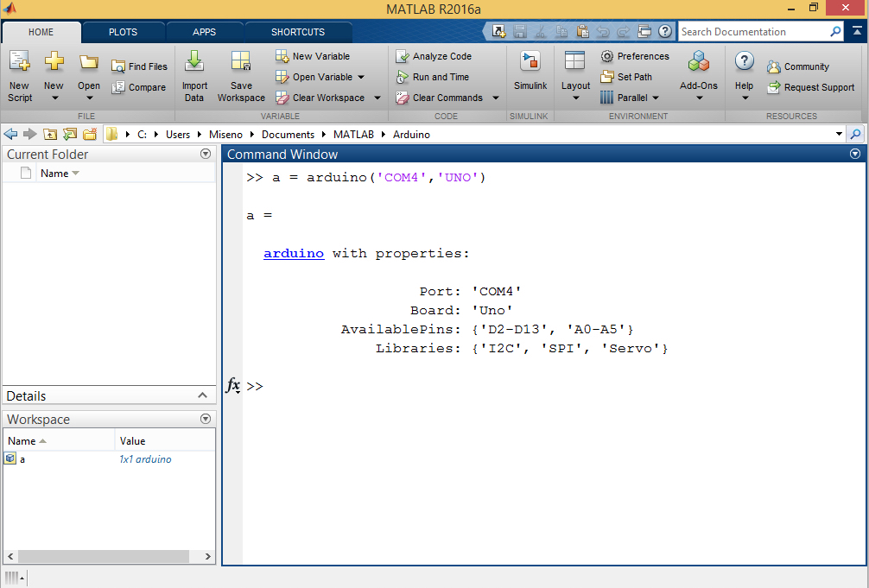The image size is (869, 588).
Task: Open the Help ribbon button
Action: 745,75
